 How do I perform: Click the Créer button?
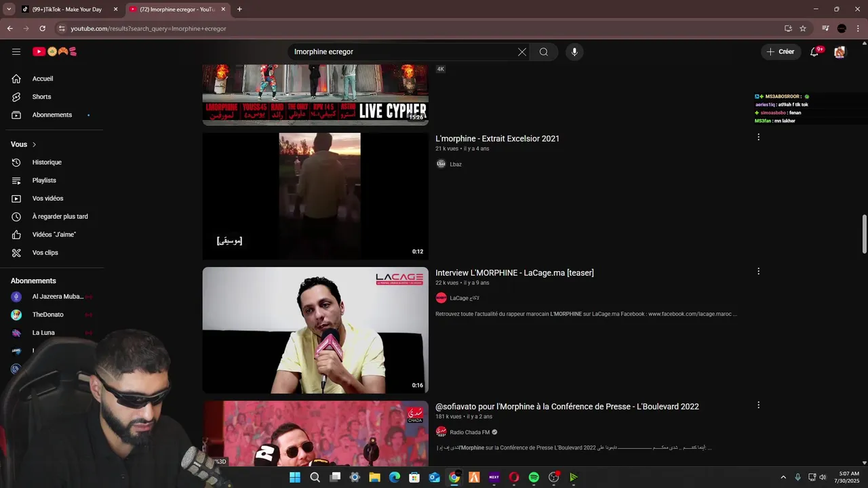(781, 52)
